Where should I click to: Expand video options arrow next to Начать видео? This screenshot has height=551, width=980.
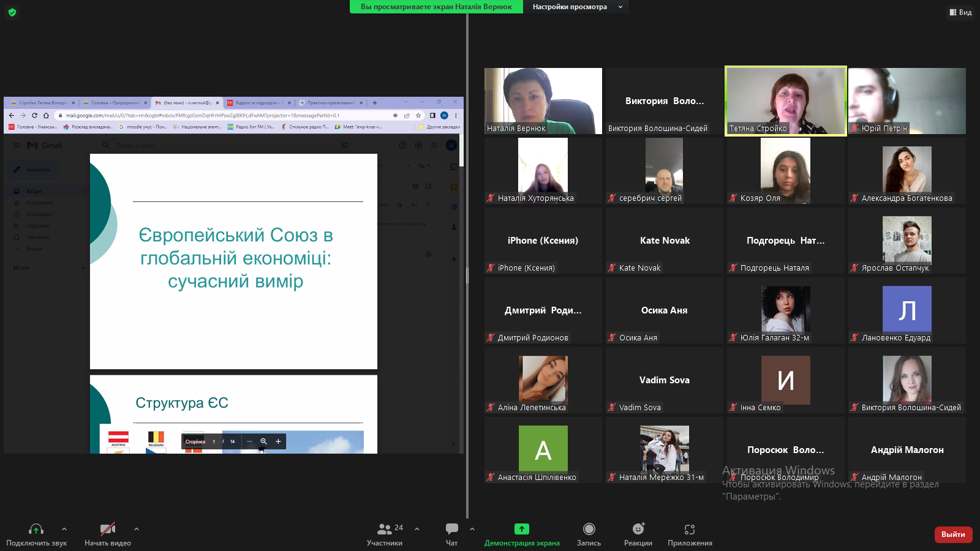point(137,529)
